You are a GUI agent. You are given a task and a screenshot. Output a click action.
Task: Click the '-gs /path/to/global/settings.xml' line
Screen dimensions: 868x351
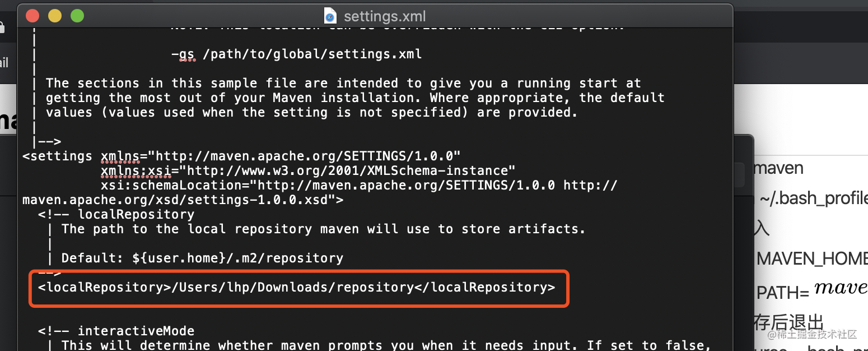click(x=296, y=54)
